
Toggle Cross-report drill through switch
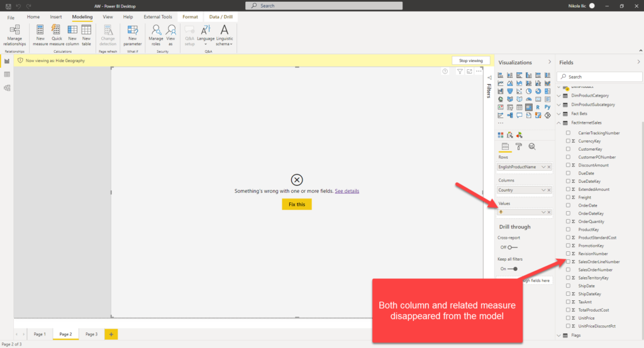click(x=512, y=247)
